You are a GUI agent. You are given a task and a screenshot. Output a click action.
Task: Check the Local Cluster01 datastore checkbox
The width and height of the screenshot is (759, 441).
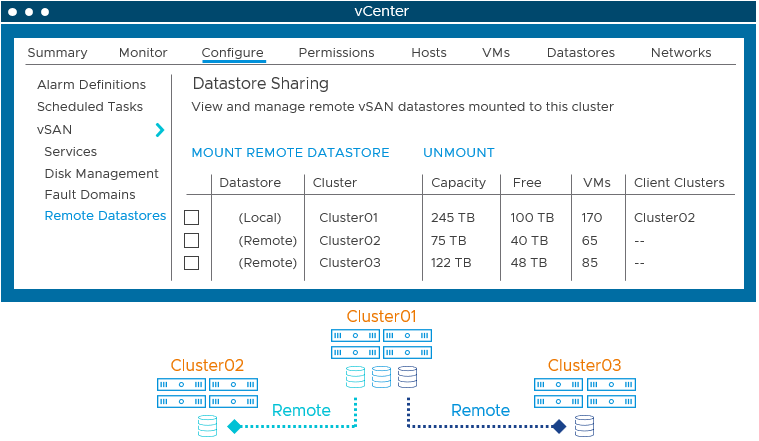(x=192, y=217)
